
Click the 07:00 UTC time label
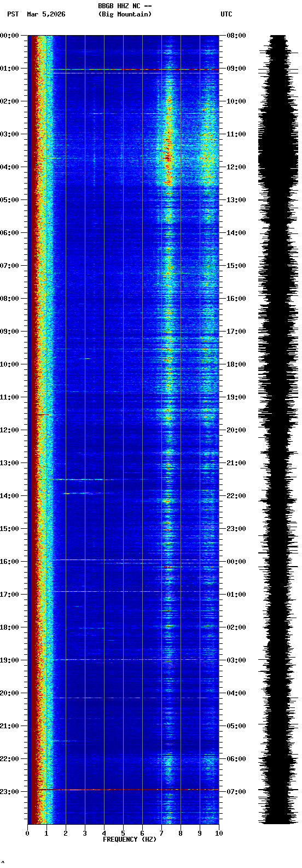[236, 792]
